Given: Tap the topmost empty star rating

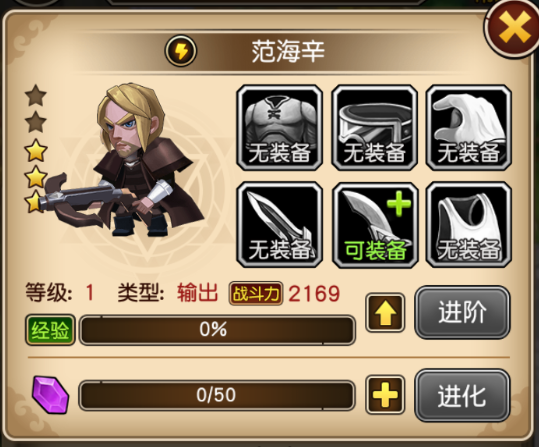Looking at the screenshot, I should pos(35,96).
